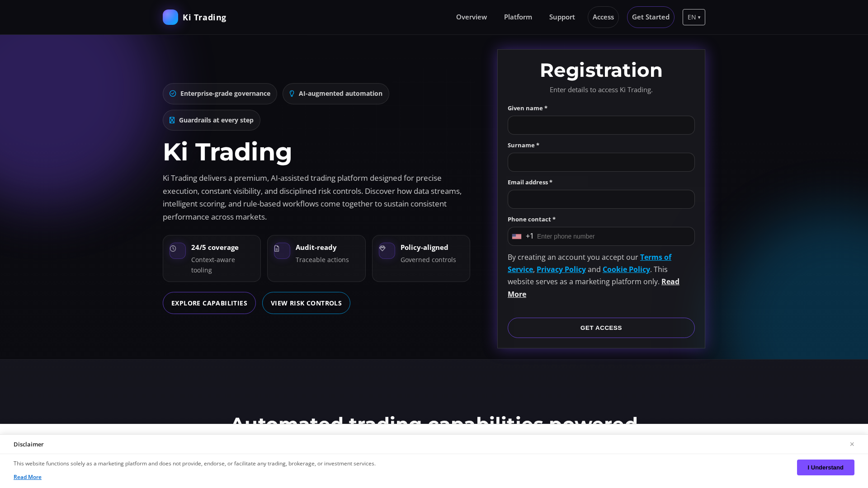Close the Disclaimer banner with X

pos(852,444)
